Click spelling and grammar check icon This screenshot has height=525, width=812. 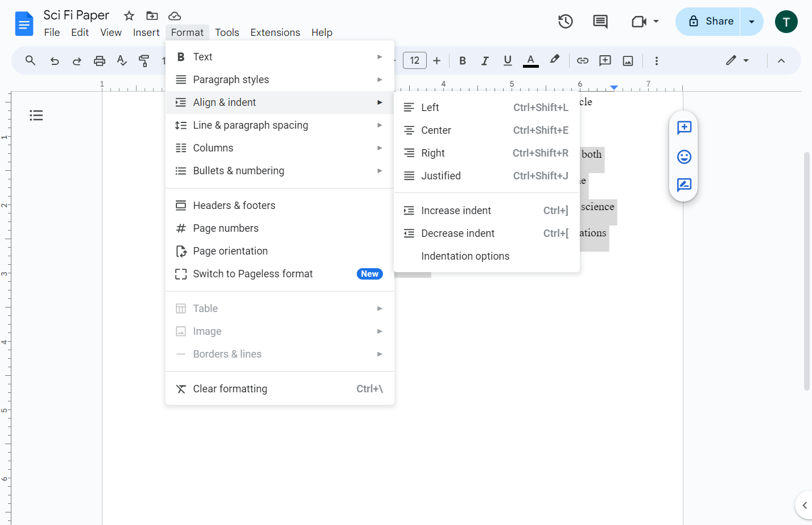click(122, 61)
